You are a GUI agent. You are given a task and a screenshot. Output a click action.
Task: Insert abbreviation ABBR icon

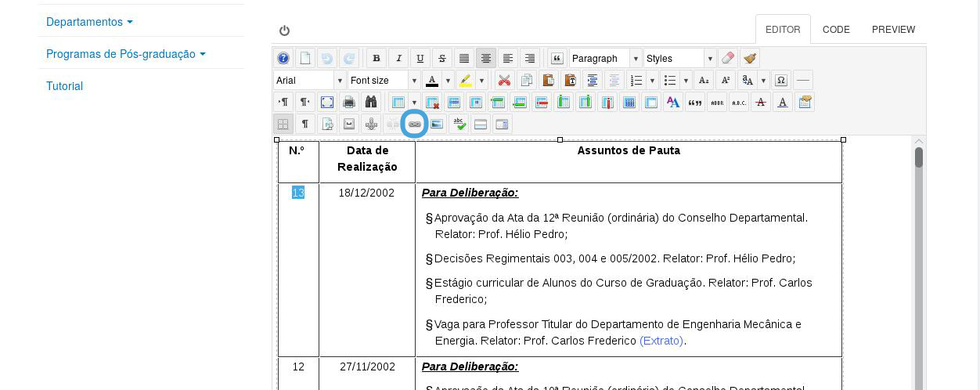point(717,102)
